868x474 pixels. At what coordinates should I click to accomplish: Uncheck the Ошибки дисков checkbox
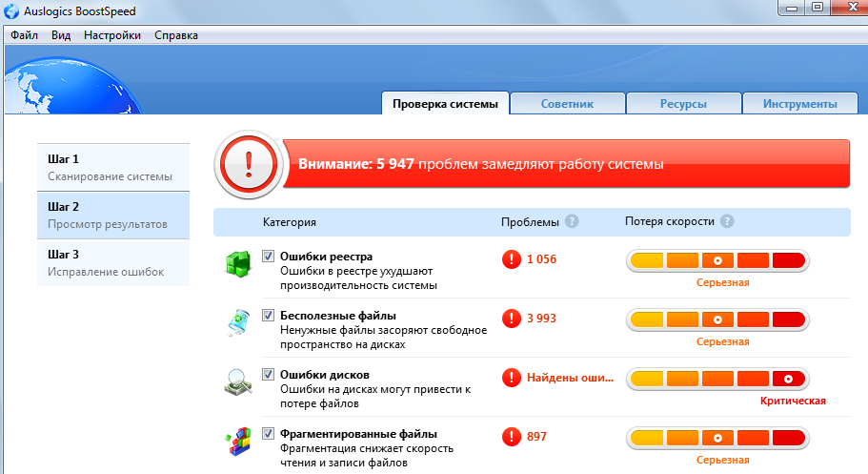(x=268, y=375)
